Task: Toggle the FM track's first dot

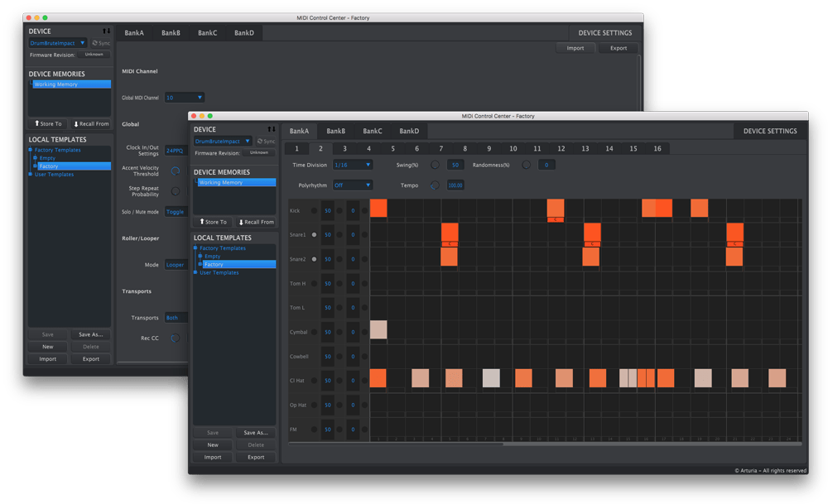Action: [314, 430]
